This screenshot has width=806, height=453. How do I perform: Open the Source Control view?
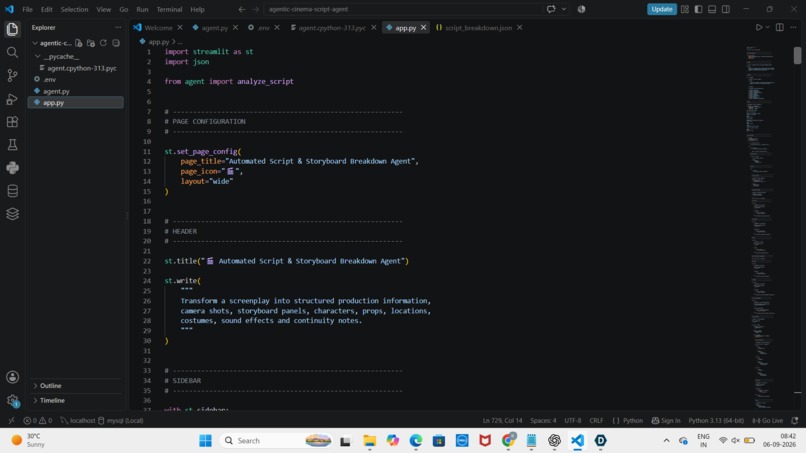(x=12, y=76)
